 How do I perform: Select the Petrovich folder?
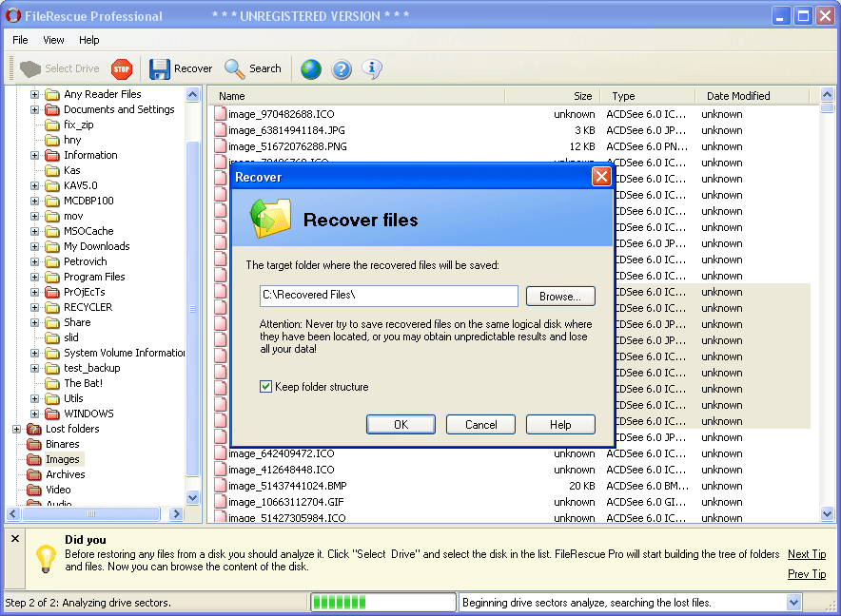[86, 261]
